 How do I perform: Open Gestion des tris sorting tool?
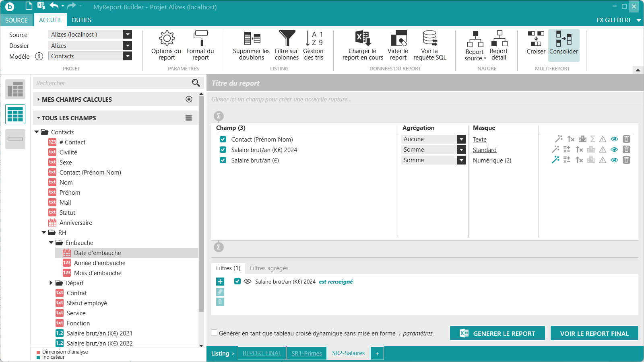pos(314,45)
